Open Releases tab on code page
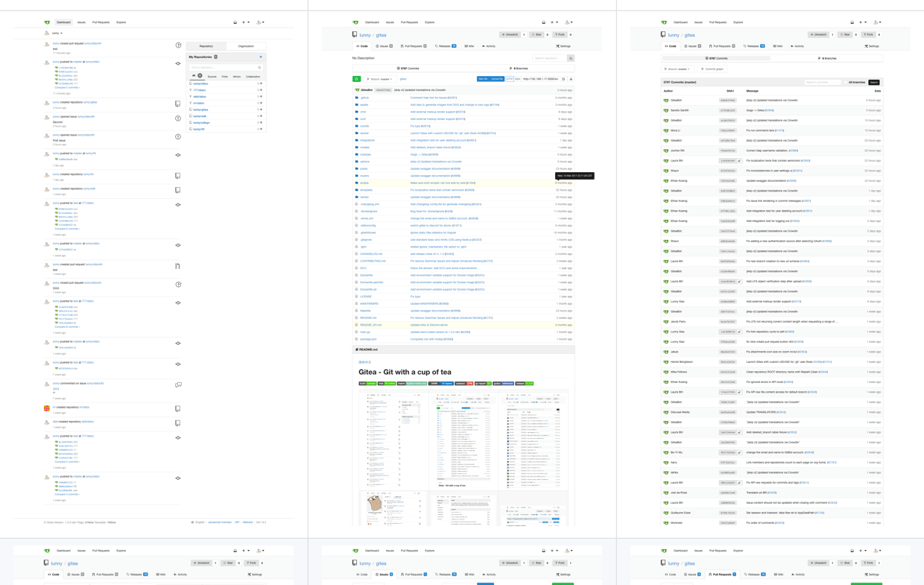Image resolution: width=924 pixels, height=585 pixels. 446,46
